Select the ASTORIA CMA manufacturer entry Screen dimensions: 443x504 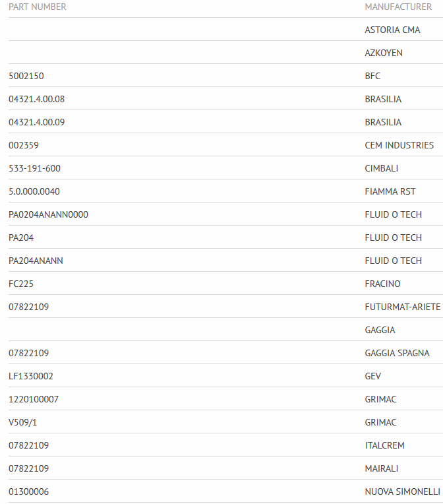click(392, 30)
